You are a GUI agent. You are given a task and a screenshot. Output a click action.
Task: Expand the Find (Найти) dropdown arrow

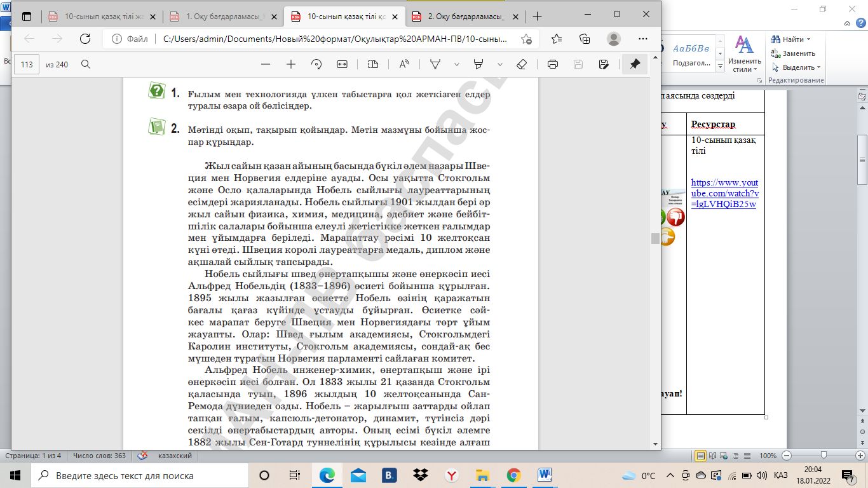coord(809,39)
